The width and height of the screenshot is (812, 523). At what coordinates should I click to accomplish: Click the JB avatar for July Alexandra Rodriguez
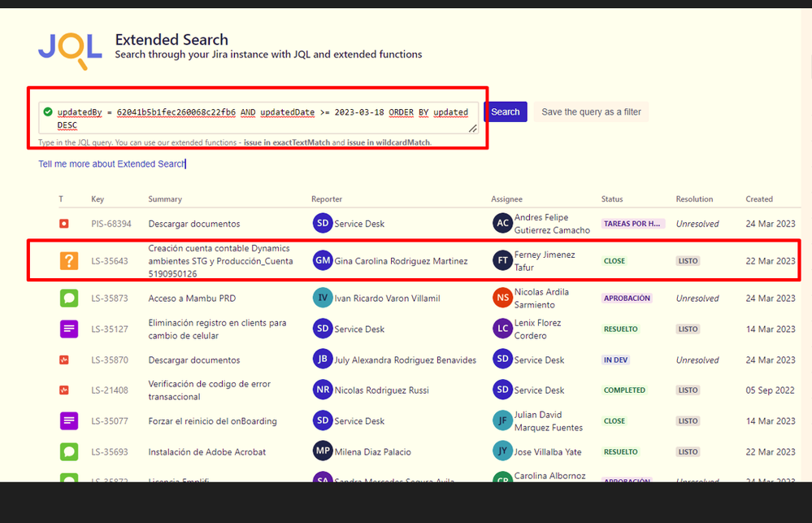(323, 360)
